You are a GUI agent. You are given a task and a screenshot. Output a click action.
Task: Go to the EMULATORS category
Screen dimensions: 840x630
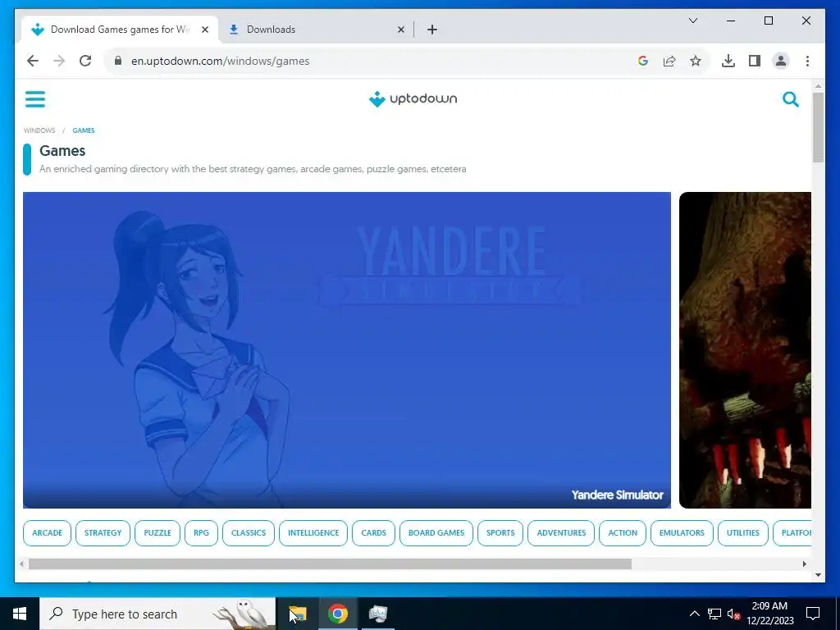pyautogui.click(x=682, y=533)
